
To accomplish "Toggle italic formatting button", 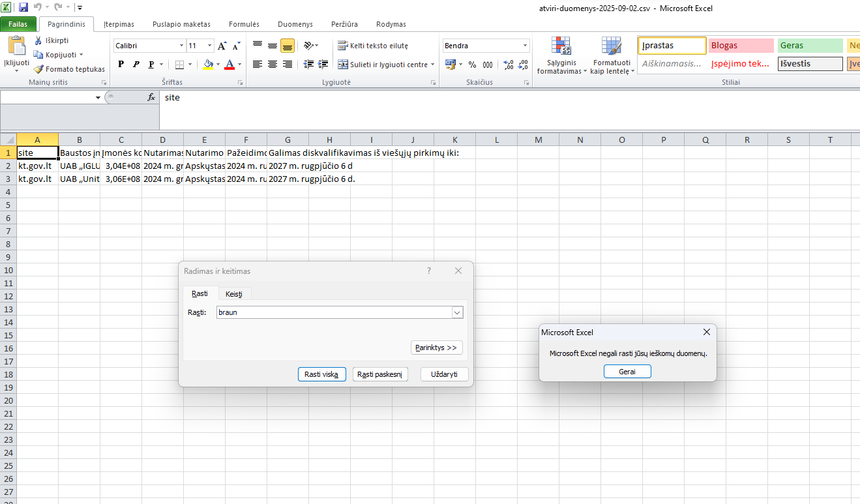I will tap(136, 65).
